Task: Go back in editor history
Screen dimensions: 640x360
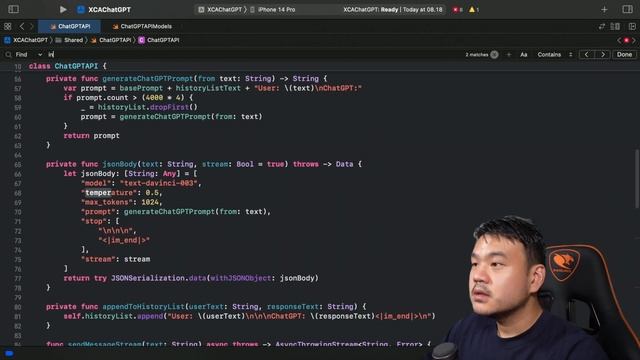Action: pyautogui.click(x=22, y=27)
